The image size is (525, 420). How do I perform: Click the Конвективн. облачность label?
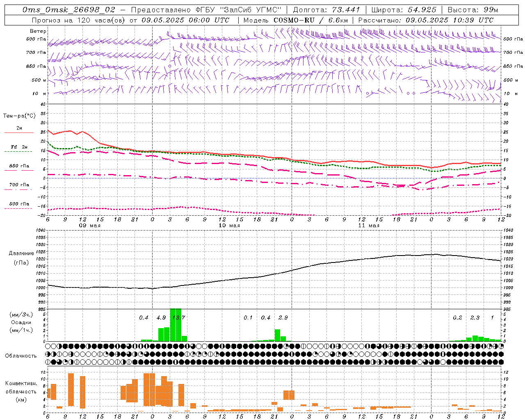pos(21,388)
